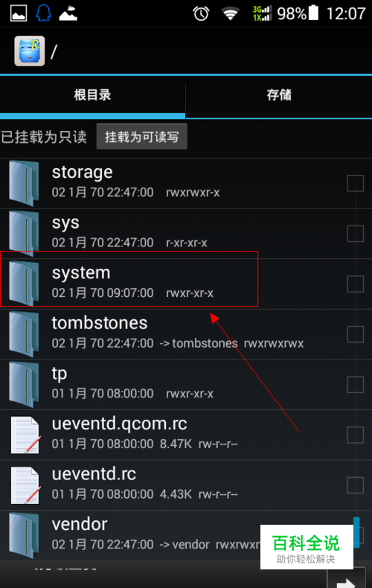Click the ueventd.rc file icon
The height and width of the screenshot is (588, 372).
click(x=25, y=485)
